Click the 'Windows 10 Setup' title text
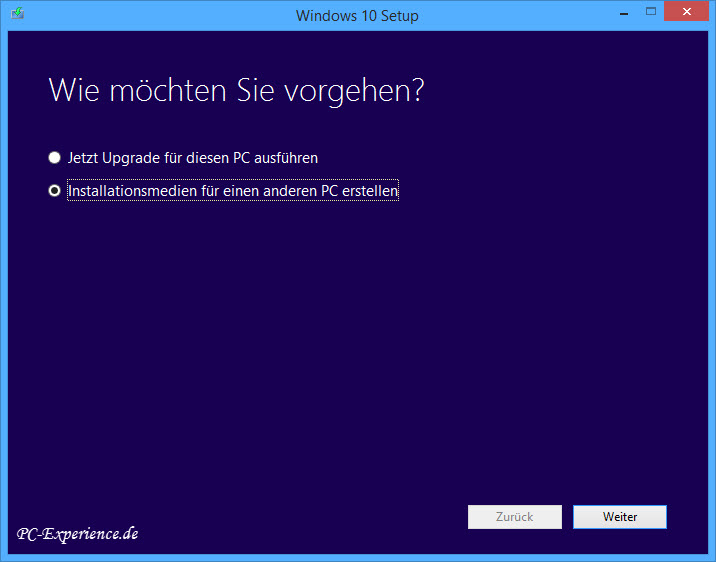This screenshot has height=562, width=716. coord(357,15)
